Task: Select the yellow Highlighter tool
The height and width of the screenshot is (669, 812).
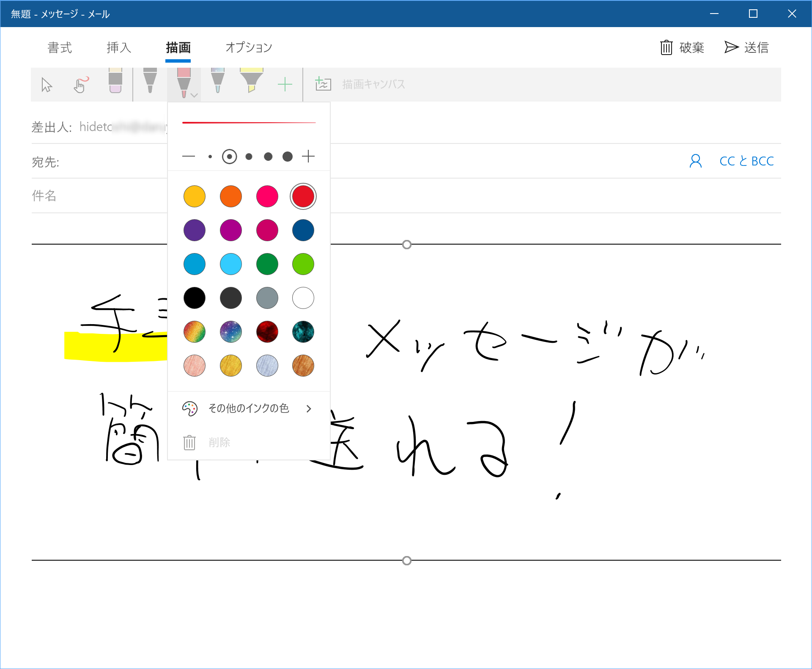Action: [252, 83]
